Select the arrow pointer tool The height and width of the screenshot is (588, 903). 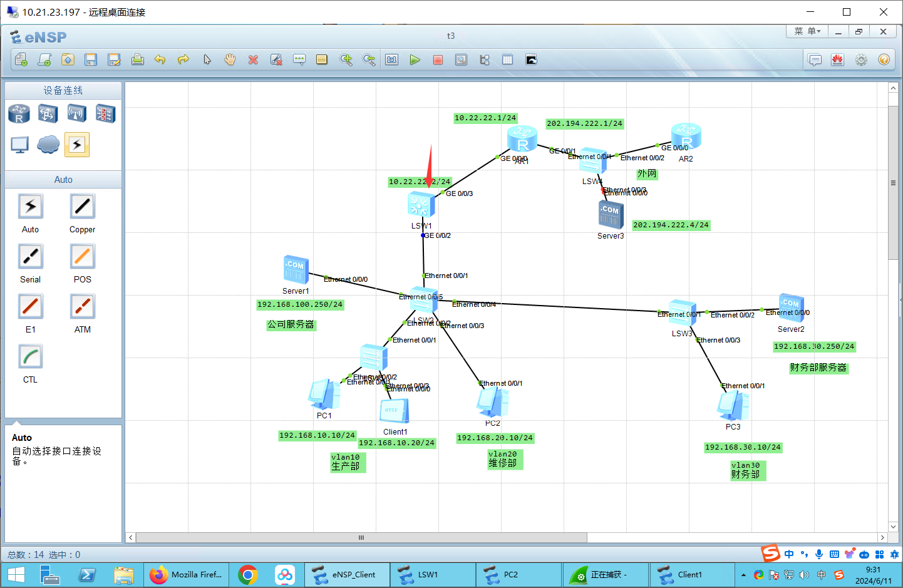[x=207, y=59]
